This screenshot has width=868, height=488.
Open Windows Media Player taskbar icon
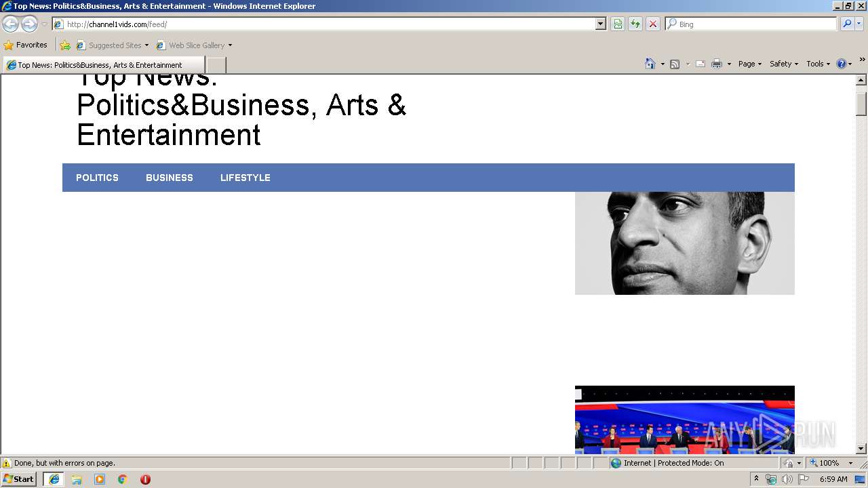pos(100,479)
